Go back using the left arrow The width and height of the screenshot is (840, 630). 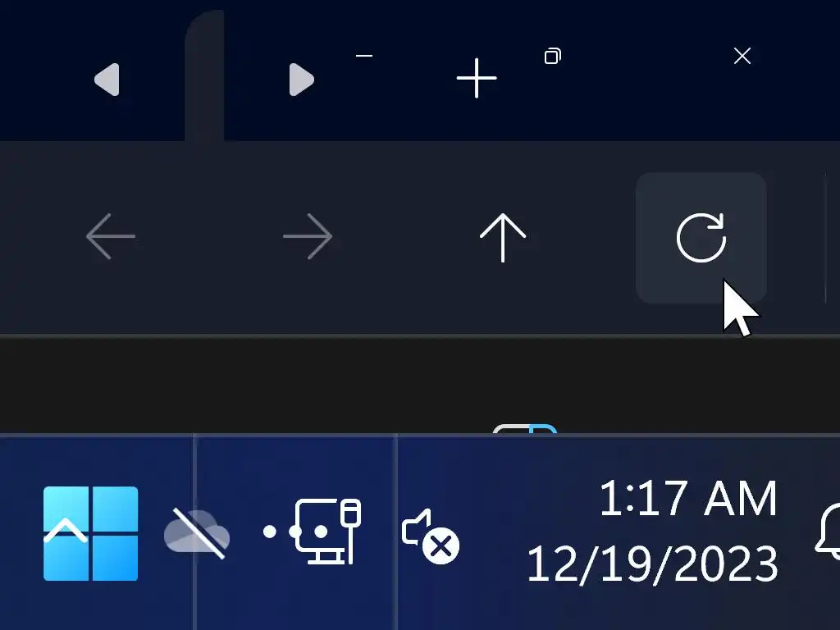(111, 236)
